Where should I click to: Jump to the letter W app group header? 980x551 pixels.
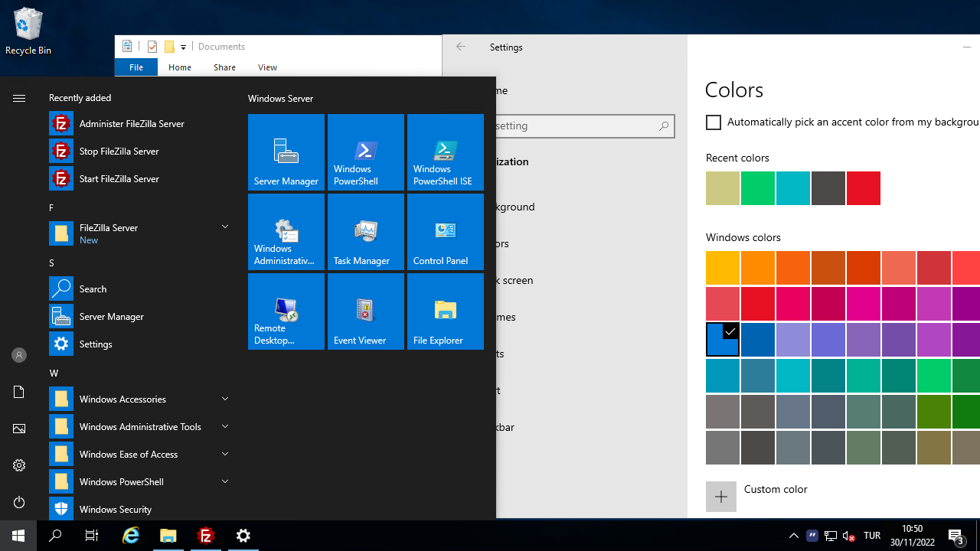(x=54, y=373)
